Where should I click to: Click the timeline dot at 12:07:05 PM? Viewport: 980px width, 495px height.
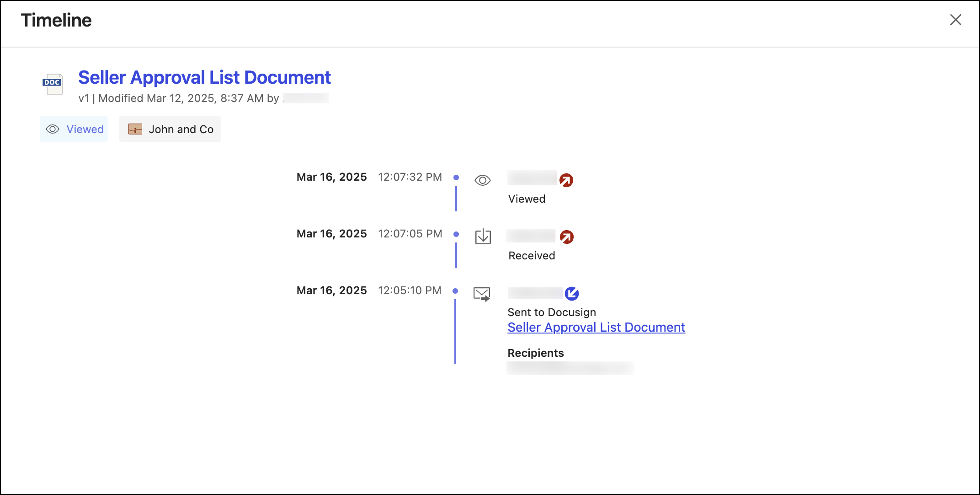(x=456, y=234)
